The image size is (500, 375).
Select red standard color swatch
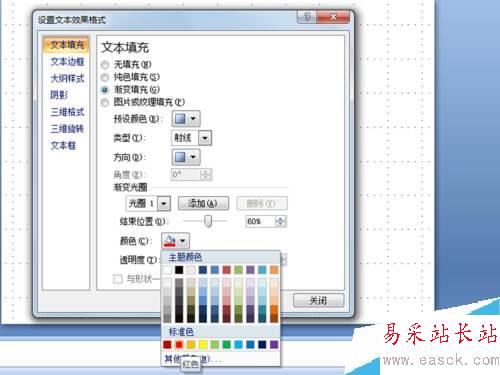179,344
